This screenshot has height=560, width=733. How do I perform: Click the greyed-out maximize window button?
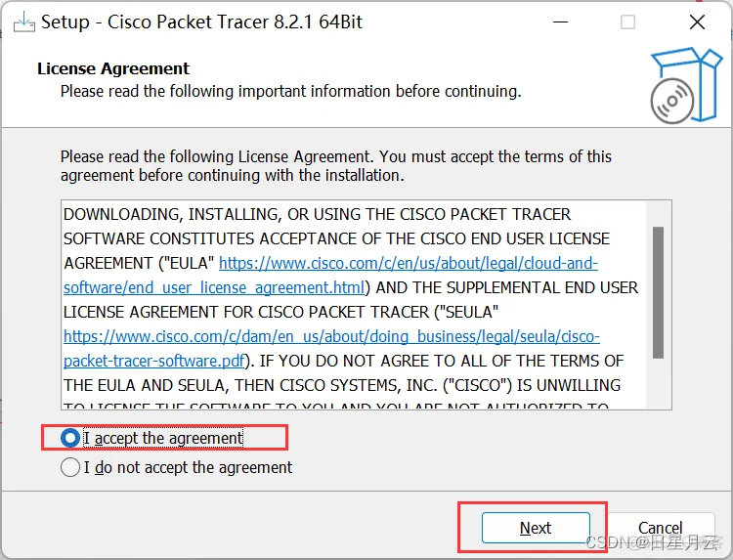click(x=627, y=22)
